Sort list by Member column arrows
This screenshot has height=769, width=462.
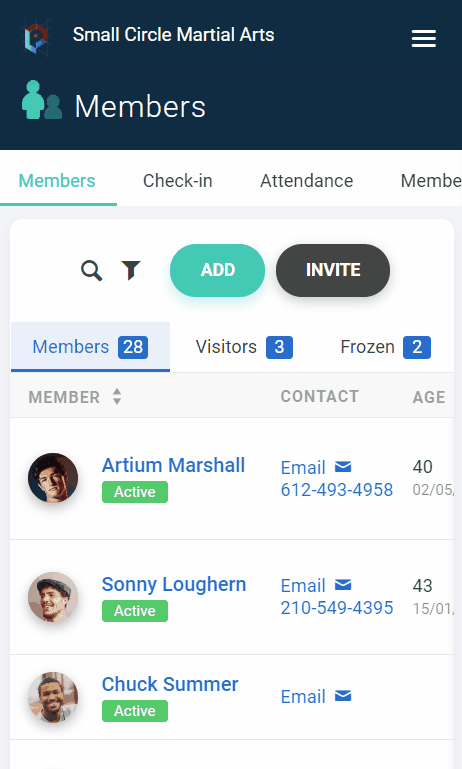(x=117, y=396)
